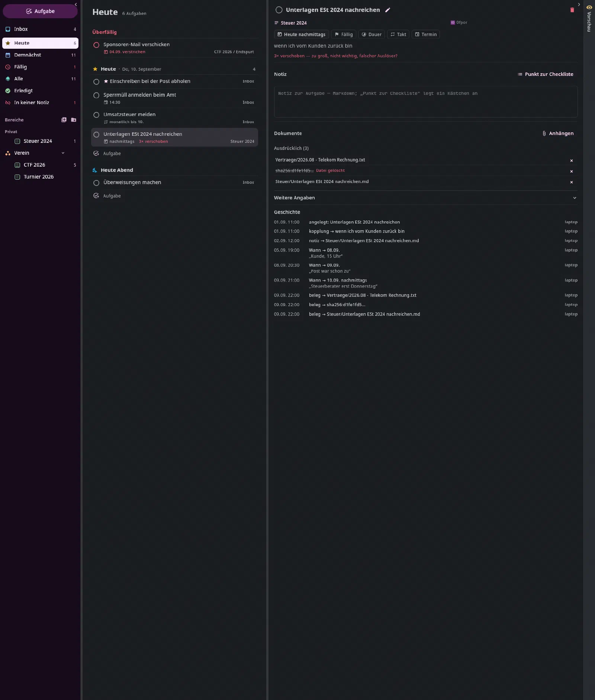Viewport: 595px width, 700px height.
Task: Collapse the Verein area chevron
Action: click(63, 153)
